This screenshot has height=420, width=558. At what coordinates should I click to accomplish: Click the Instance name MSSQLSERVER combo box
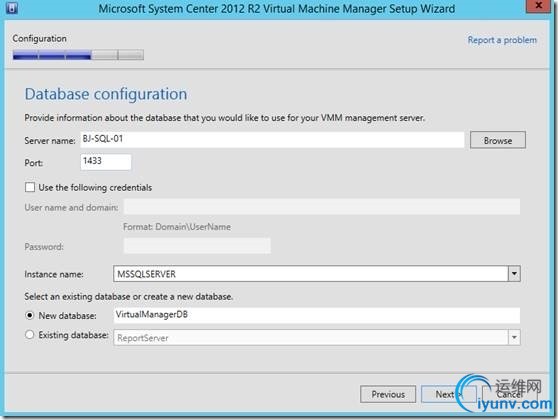(x=317, y=274)
